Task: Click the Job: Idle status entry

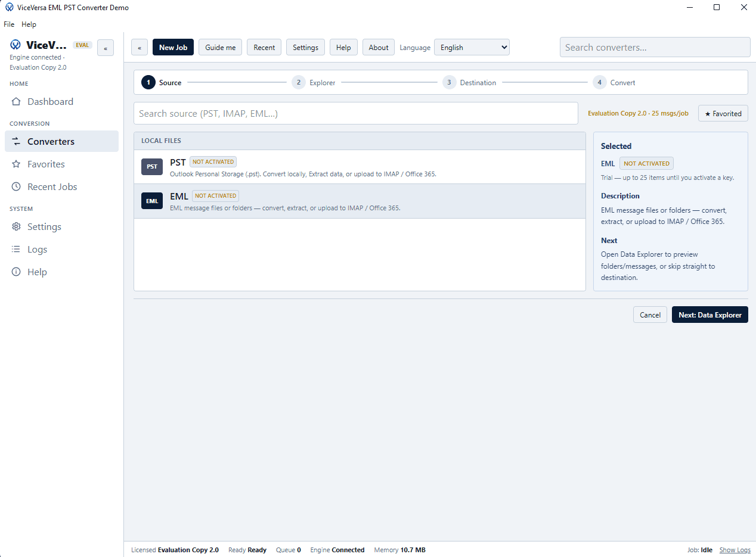Action: (x=700, y=550)
